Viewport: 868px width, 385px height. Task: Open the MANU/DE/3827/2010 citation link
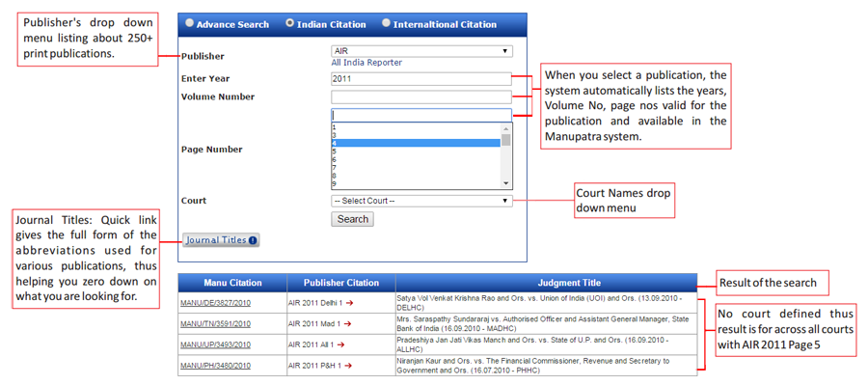tap(215, 303)
